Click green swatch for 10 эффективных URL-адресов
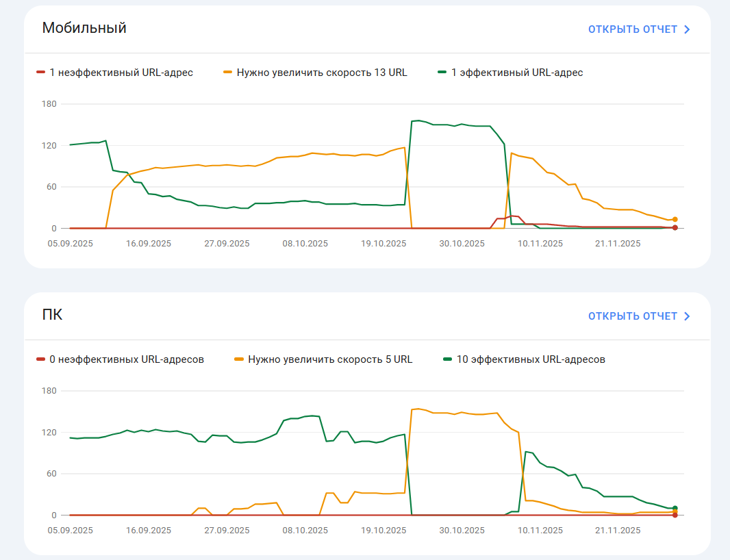This screenshot has height=560, width=730. [x=447, y=359]
